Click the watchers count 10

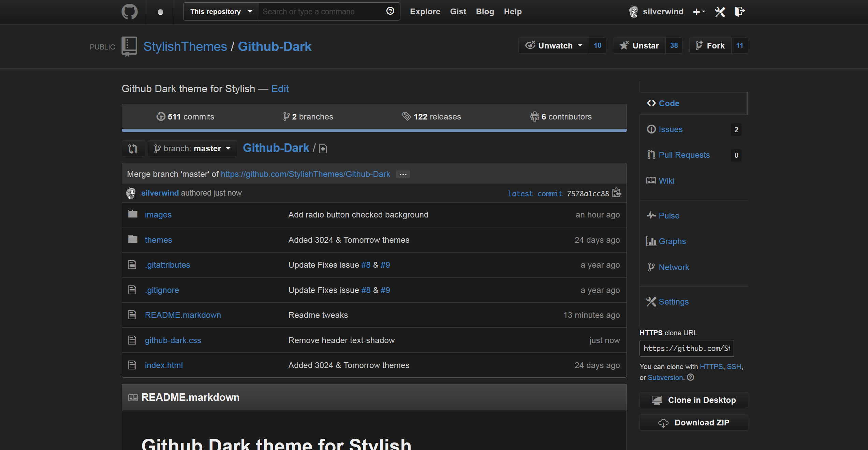[598, 45]
